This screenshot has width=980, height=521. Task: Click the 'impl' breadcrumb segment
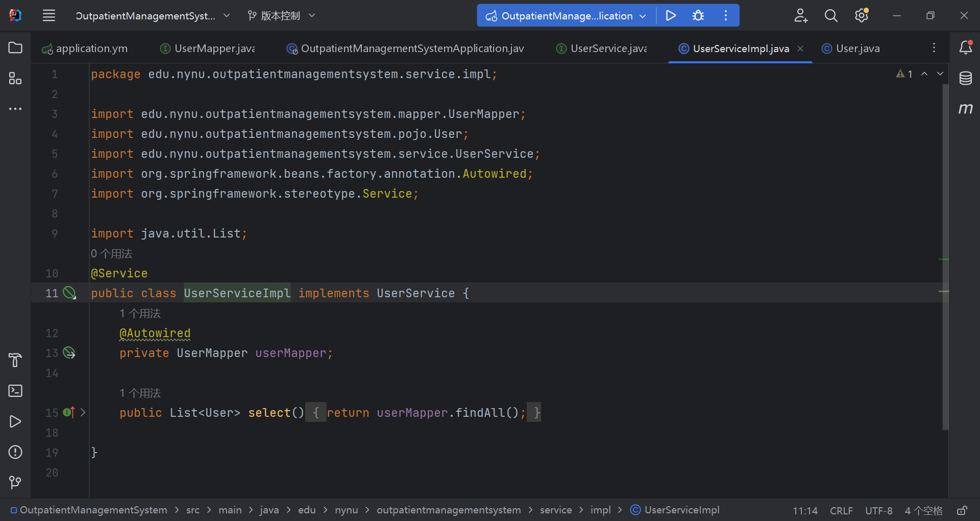click(600, 510)
